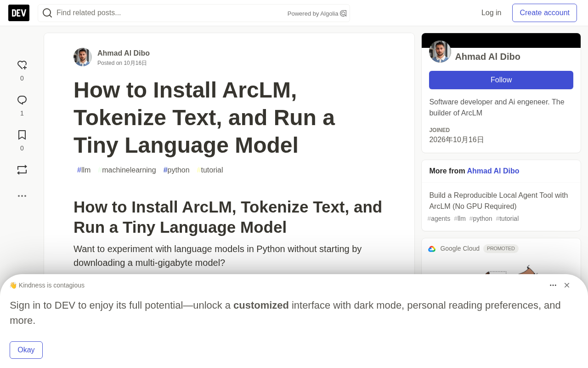
Task: Open the author name link under the post header
Action: (124, 53)
